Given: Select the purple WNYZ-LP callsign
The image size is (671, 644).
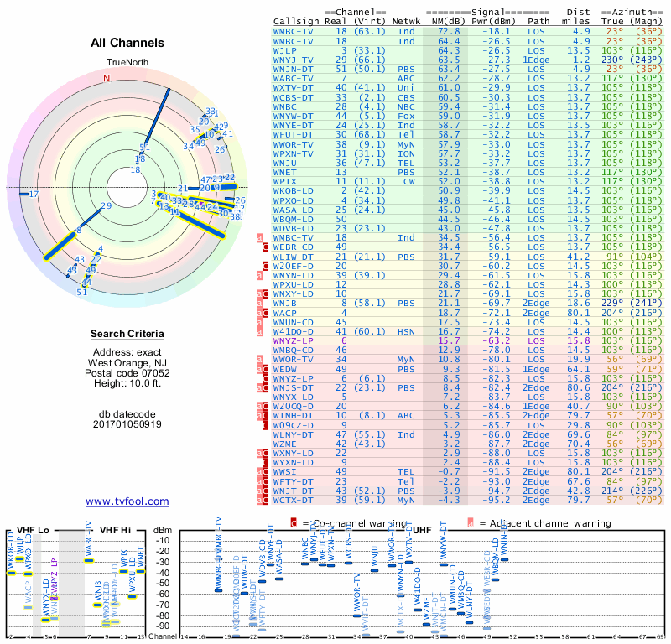Looking at the screenshot, I should 294,340.
